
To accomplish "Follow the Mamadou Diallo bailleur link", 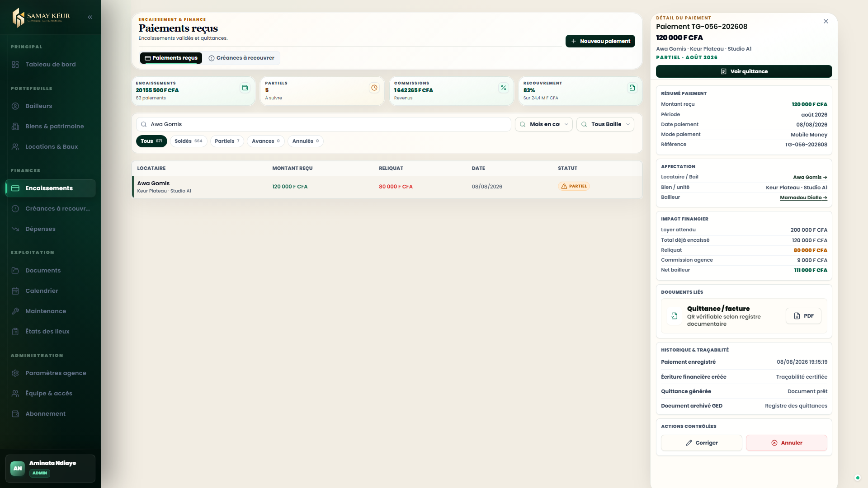I will (x=803, y=197).
